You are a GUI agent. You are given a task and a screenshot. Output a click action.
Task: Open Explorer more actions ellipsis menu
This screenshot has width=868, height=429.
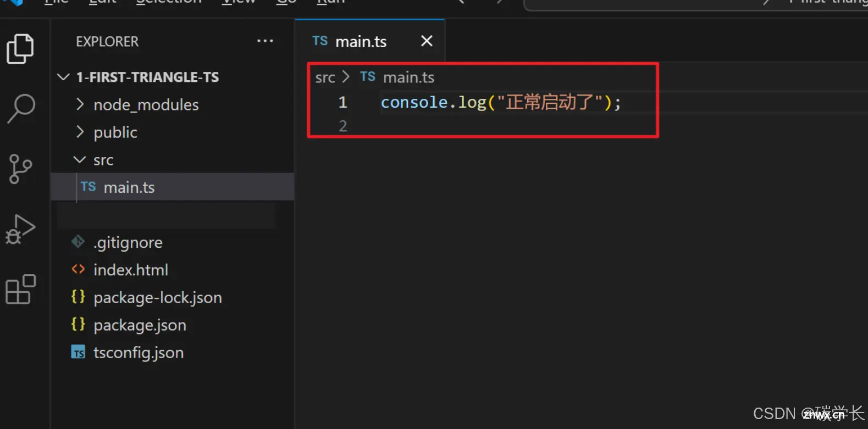pos(265,41)
